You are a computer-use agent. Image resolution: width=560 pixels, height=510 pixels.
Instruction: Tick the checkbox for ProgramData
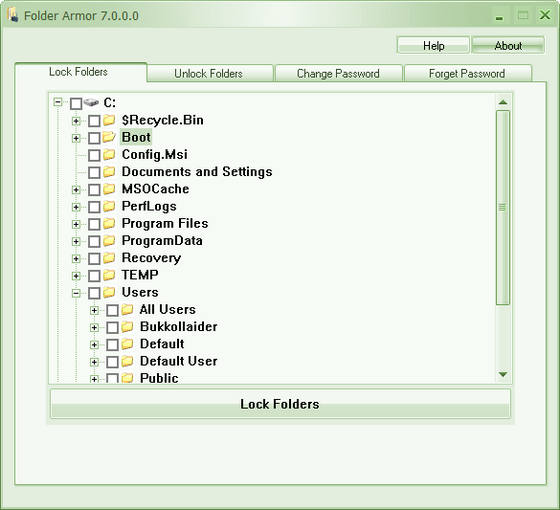tap(94, 241)
